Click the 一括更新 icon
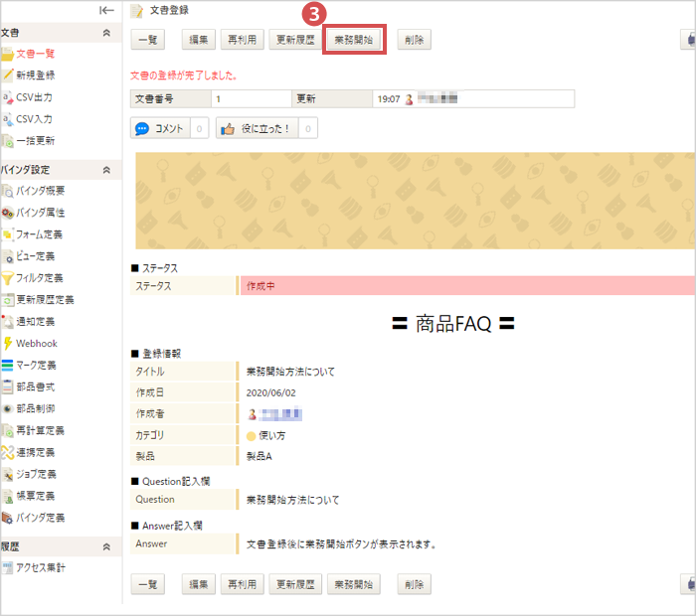 [7, 141]
